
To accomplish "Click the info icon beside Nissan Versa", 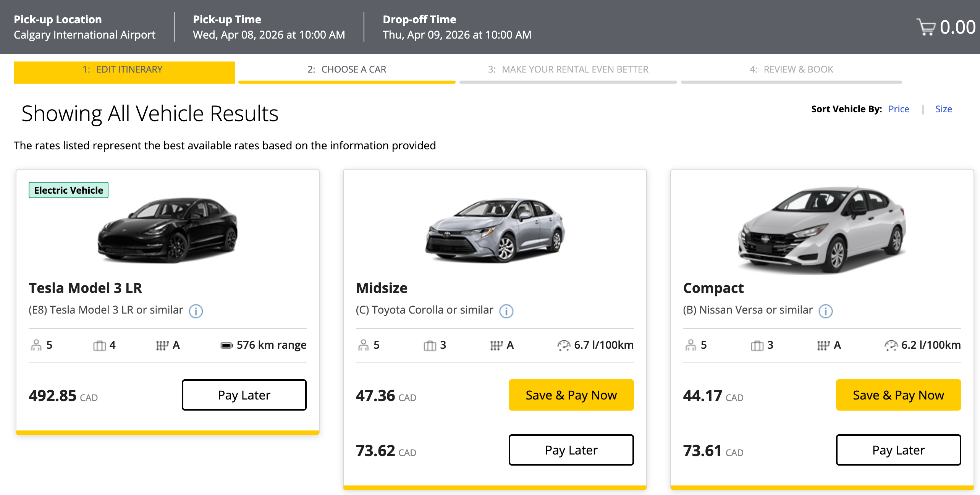I will click(x=826, y=311).
